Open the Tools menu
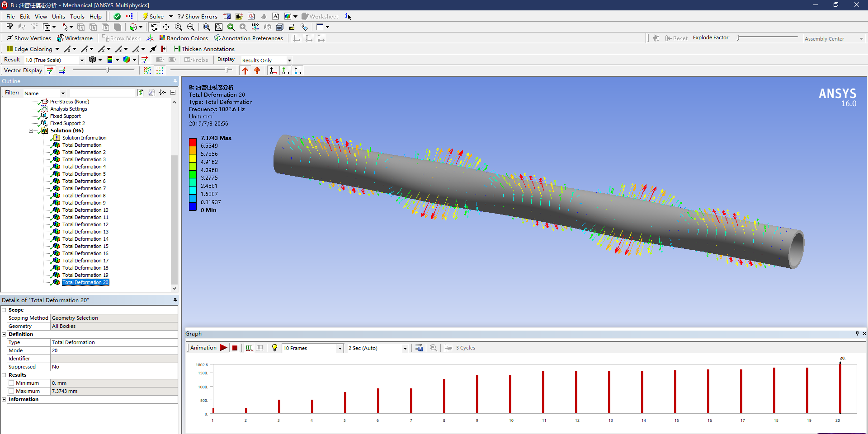 coord(77,16)
